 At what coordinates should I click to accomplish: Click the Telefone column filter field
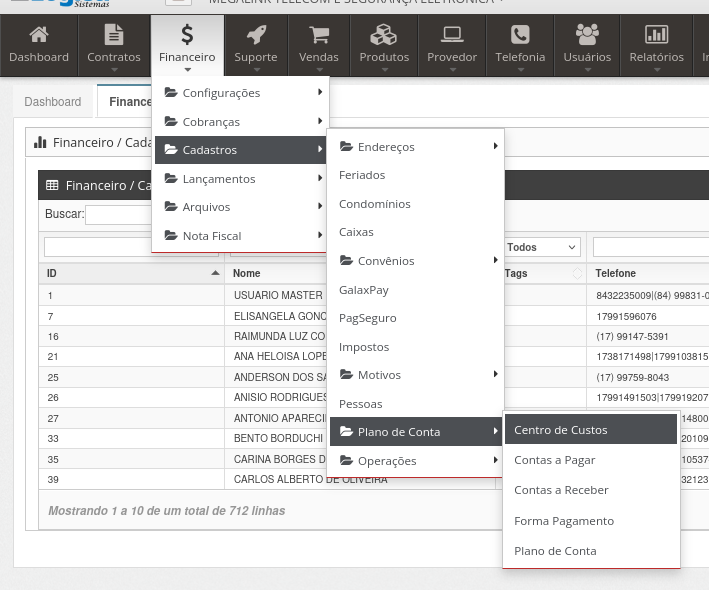point(651,247)
